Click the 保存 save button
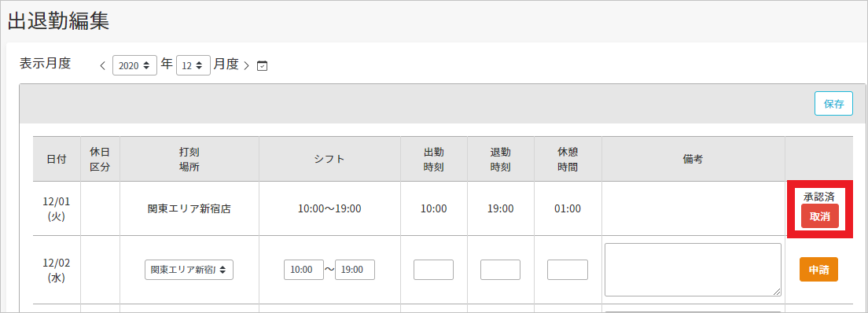This screenshot has width=868, height=313. pos(833,104)
